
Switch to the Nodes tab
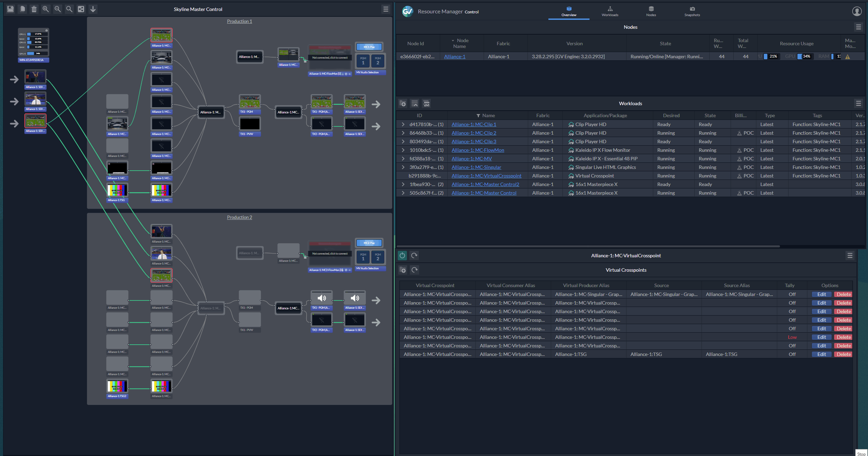click(x=651, y=11)
